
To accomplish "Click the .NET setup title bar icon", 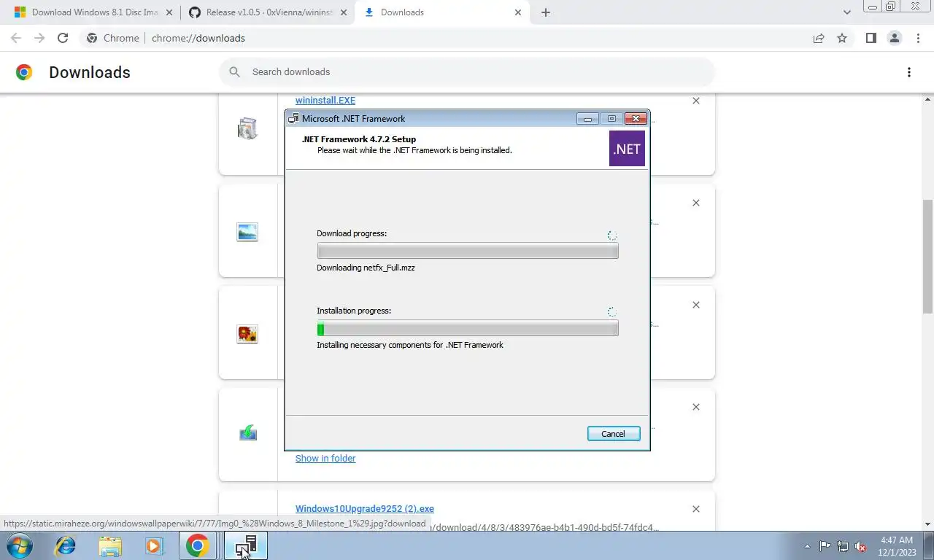I will coord(293,118).
